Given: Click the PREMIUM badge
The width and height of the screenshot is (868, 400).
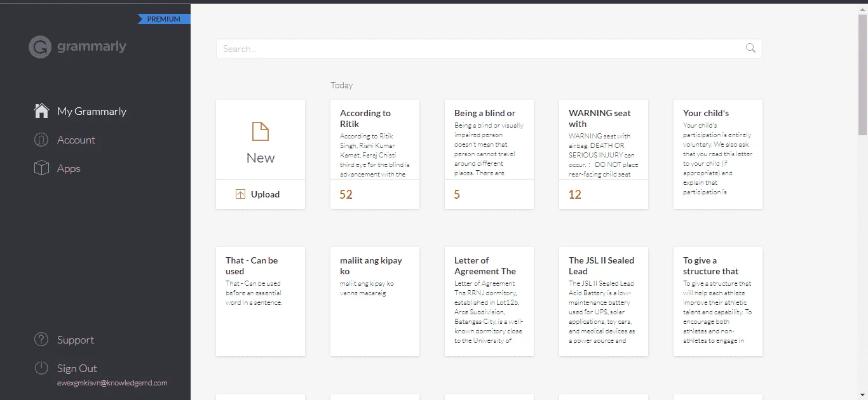Looking at the screenshot, I should pyautogui.click(x=164, y=19).
